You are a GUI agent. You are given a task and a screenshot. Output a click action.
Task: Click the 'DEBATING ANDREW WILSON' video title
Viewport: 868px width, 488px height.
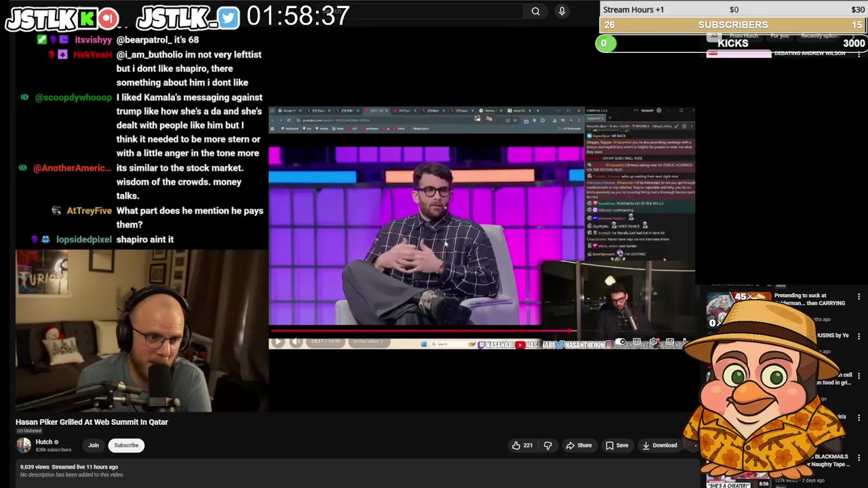[810, 54]
